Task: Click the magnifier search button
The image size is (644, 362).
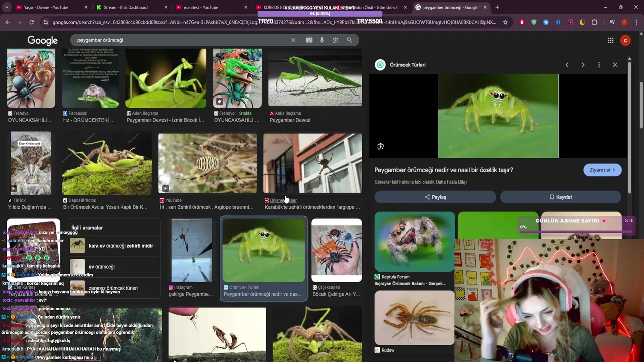Action: point(349,40)
